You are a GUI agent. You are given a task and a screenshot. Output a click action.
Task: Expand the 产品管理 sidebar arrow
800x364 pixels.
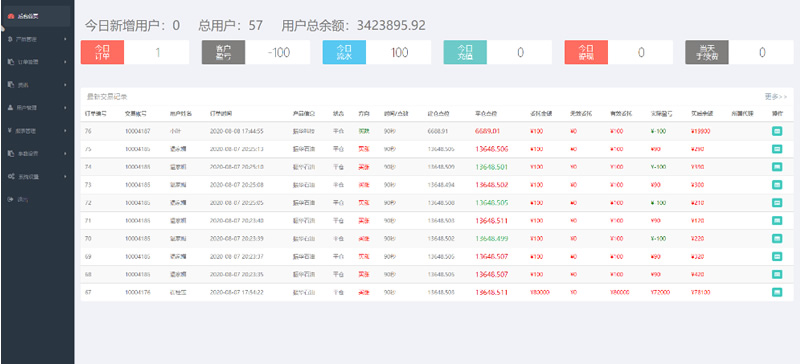(65, 39)
